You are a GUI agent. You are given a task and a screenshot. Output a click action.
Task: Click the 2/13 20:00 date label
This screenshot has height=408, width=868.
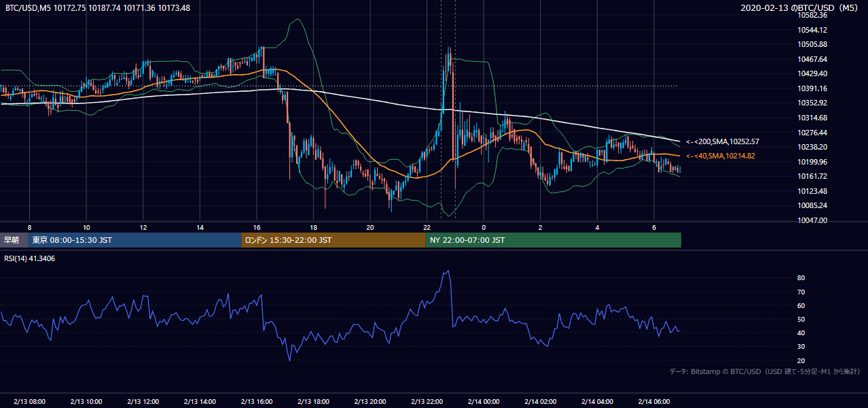click(x=370, y=402)
